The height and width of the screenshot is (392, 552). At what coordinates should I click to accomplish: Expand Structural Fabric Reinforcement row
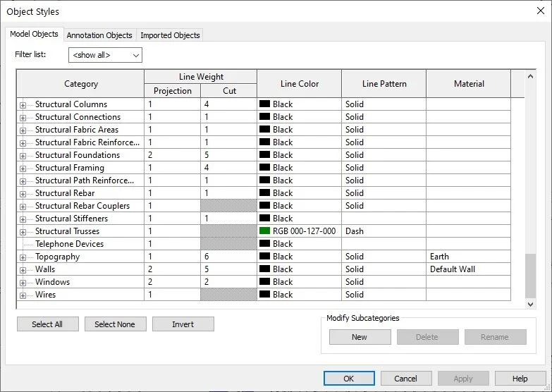point(23,143)
